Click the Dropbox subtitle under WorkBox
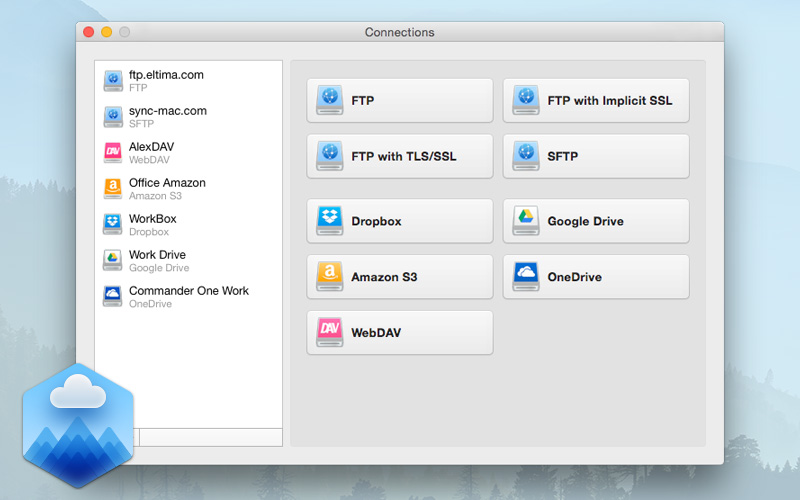 click(x=148, y=232)
